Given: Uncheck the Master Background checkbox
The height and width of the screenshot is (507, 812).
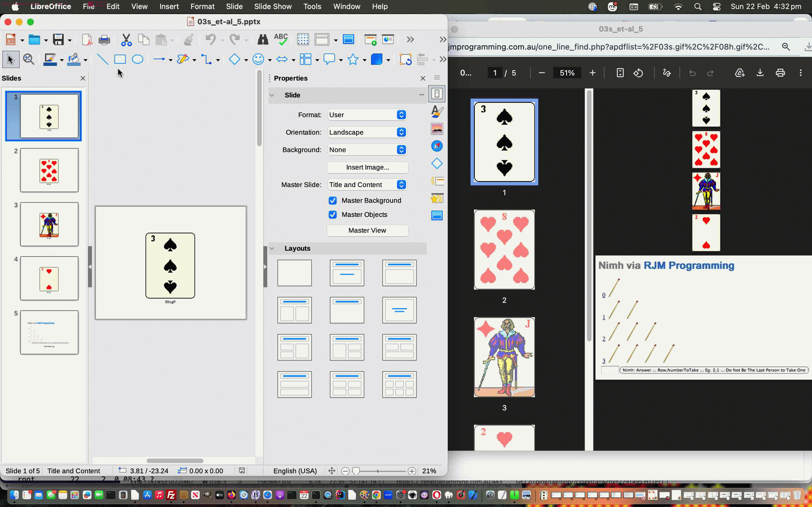Looking at the screenshot, I should coord(332,201).
